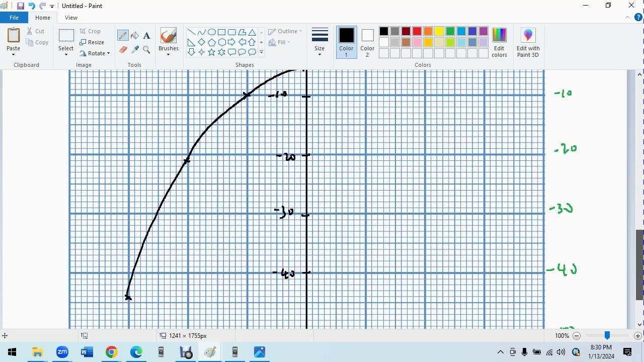Screen dimensions: 644x362
Task: Select the Hexagon shape
Action: (x=221, y=42)
